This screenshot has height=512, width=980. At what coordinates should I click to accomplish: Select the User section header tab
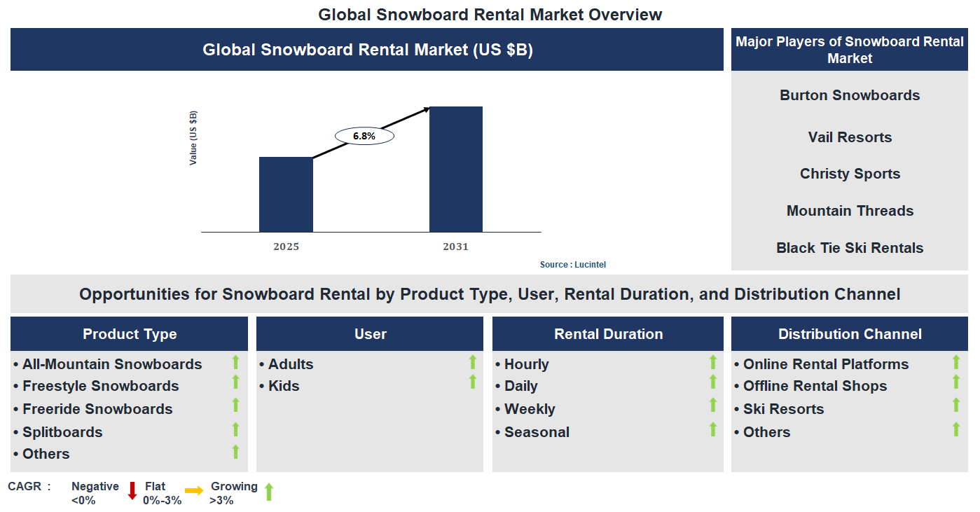(370, 334)
